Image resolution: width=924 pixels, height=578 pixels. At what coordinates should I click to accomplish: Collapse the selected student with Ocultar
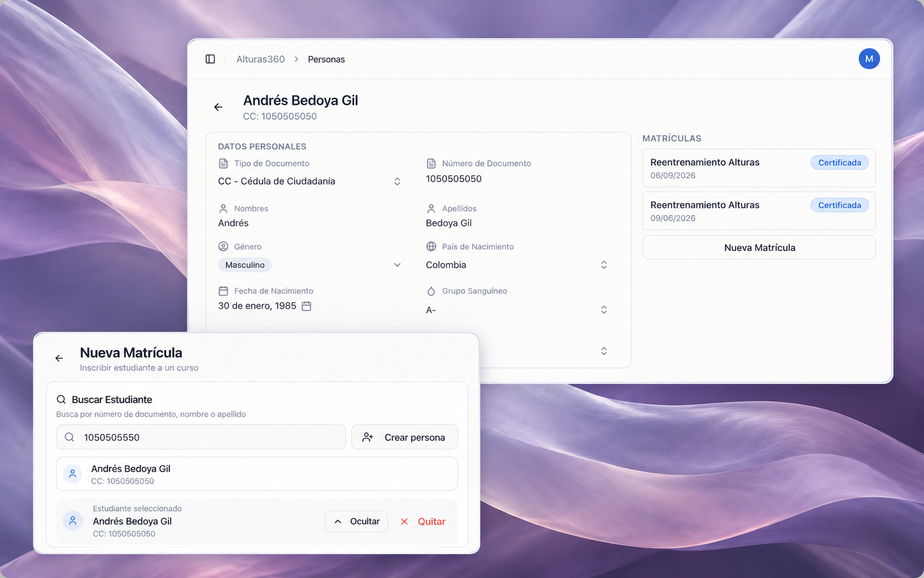point(356,521)
